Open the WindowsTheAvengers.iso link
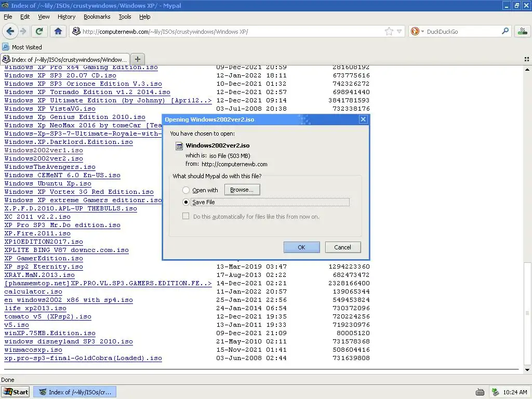Image resolution: width=532 pixels, height=399 pixels. pyautogui.click(x=50, y=167)
